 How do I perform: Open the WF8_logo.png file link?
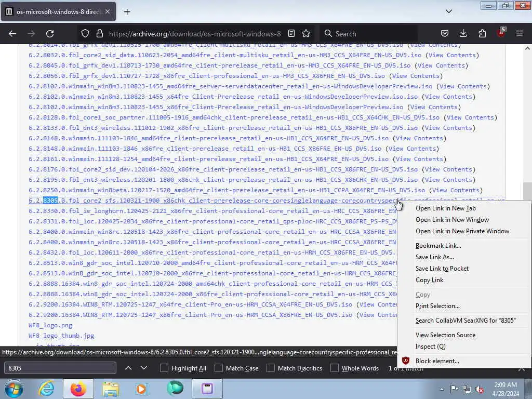(x=50, y=325)
